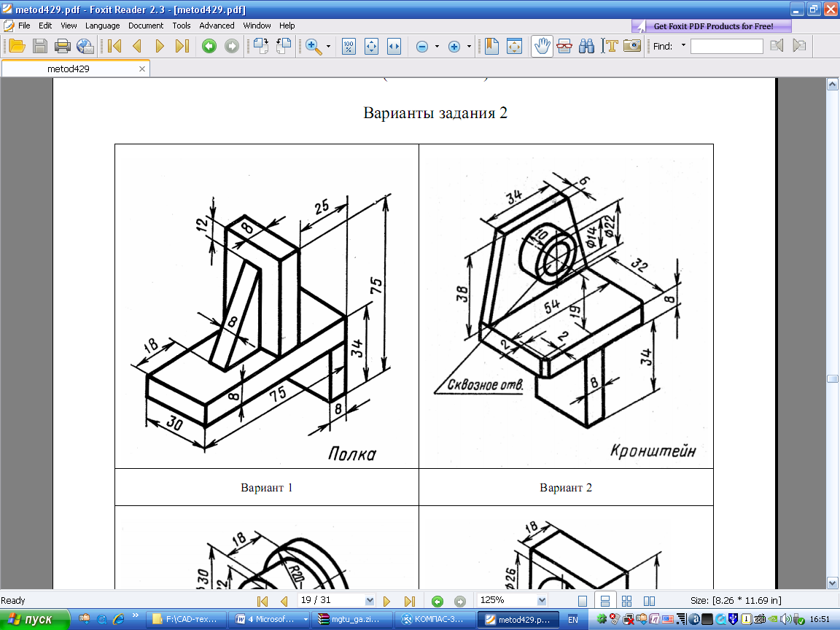Open the File menu
840x630 pixels.
point(24,26)
